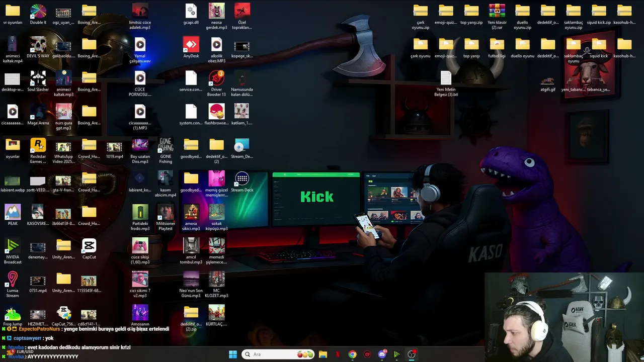
Task: Open the Mage Arena game icon
Action: pyautogui.click(x=38, y=115)
